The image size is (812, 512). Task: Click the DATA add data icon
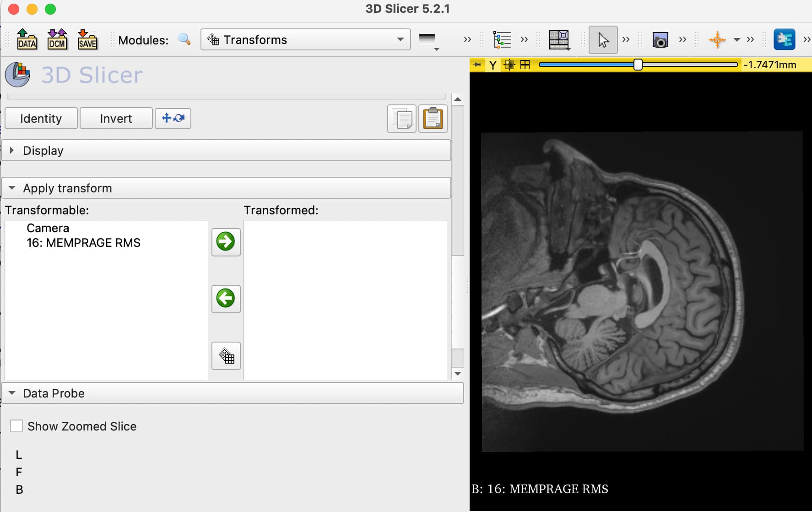pos(27,39)
